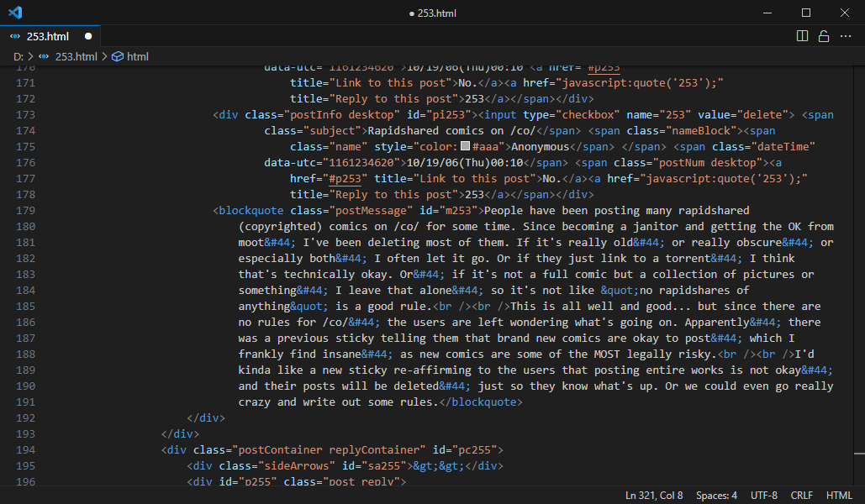The width and height of the screenshot is (865, 504).
Task: Click the #p253 link on line 177
Action: click(344, 178)
